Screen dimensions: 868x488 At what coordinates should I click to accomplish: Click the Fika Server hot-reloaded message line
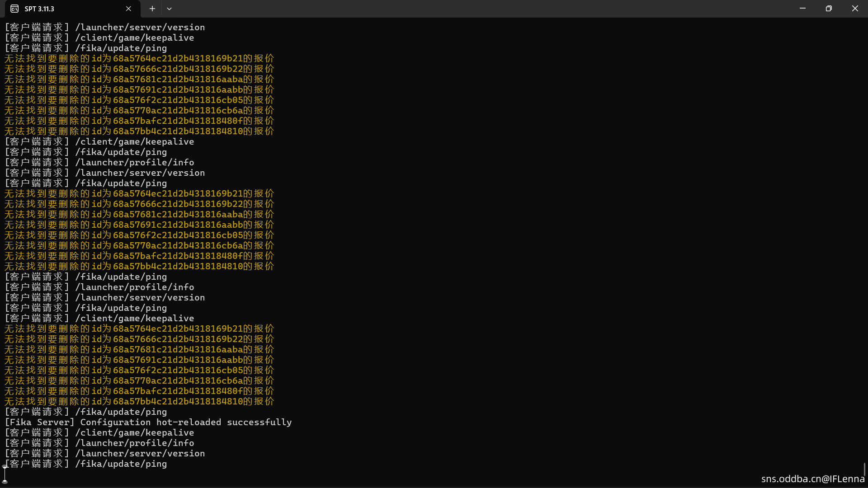(x=148, y=422)
